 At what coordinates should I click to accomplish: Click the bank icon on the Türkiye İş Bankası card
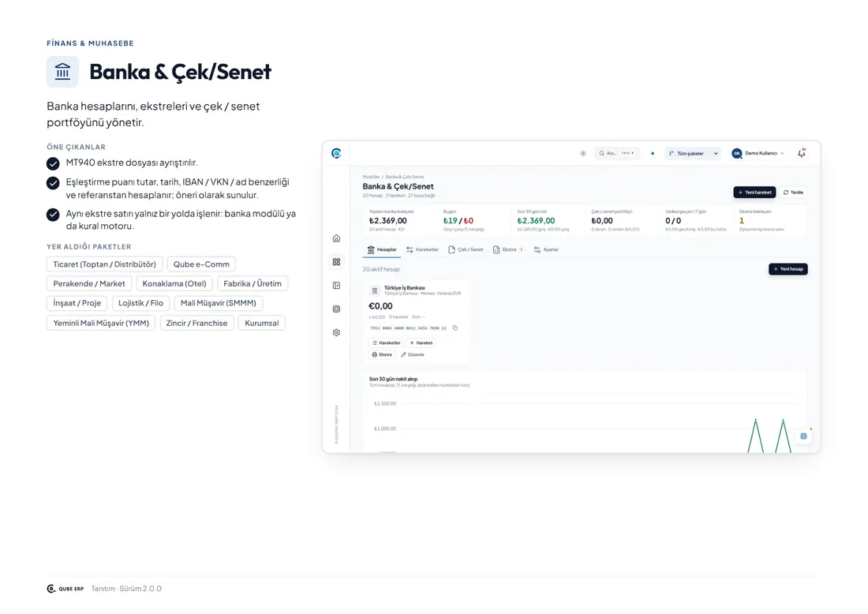click(x=375, y=290)
